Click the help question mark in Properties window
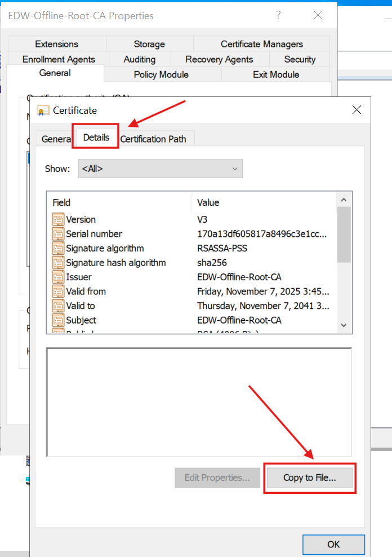Screen dimensions: 392x557 pos(278,15)
